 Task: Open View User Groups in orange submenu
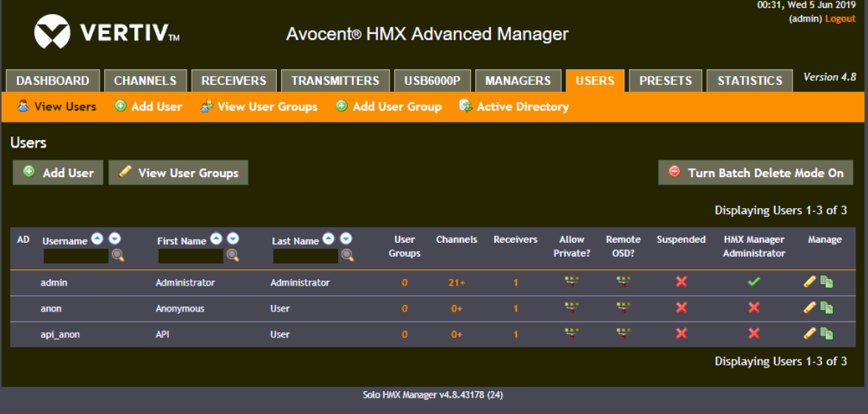258,107
